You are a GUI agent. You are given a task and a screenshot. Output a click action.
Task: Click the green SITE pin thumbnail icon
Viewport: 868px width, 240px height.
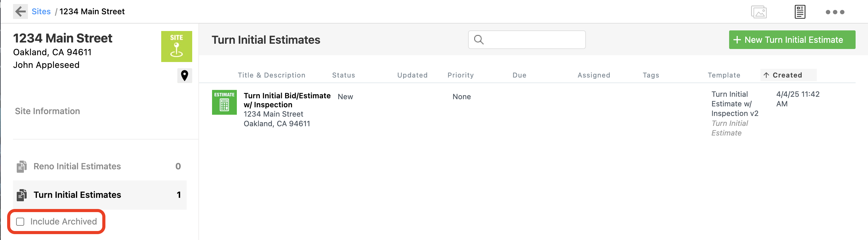(176, 46)
